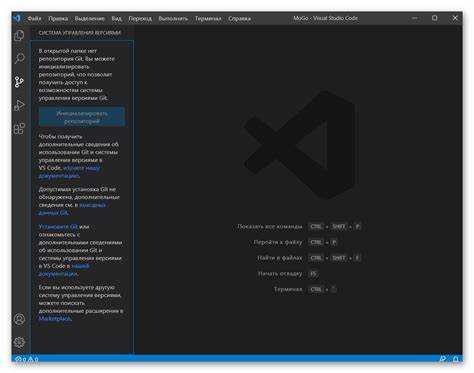
Task: Open the Marketplace link
Action: click(55, 318)
